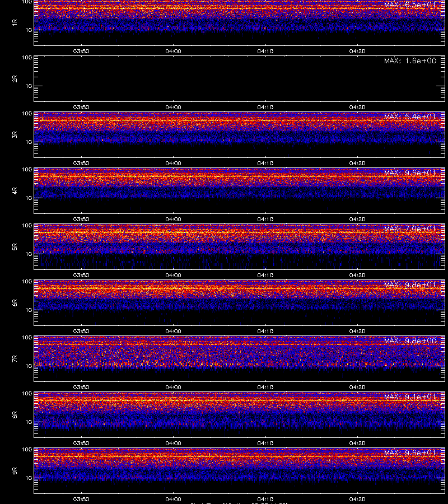Click the 100 tick label of 5R panel
Image resolution: width=448 pixels, height=504 pixels.
(27, 226)
